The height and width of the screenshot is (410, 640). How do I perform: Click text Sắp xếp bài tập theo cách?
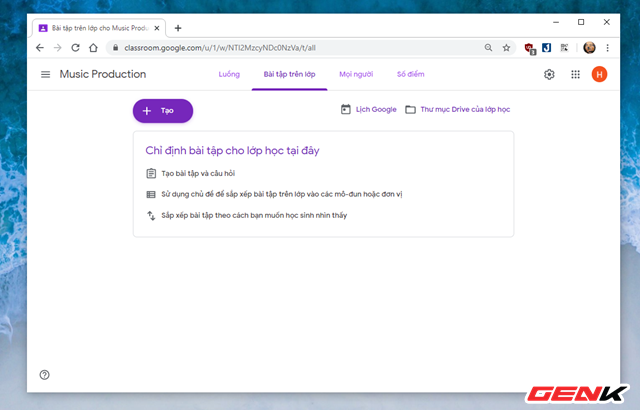254,215
